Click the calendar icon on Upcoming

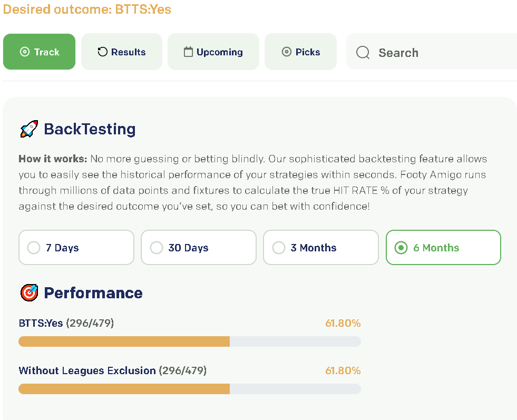pos(188,52)
